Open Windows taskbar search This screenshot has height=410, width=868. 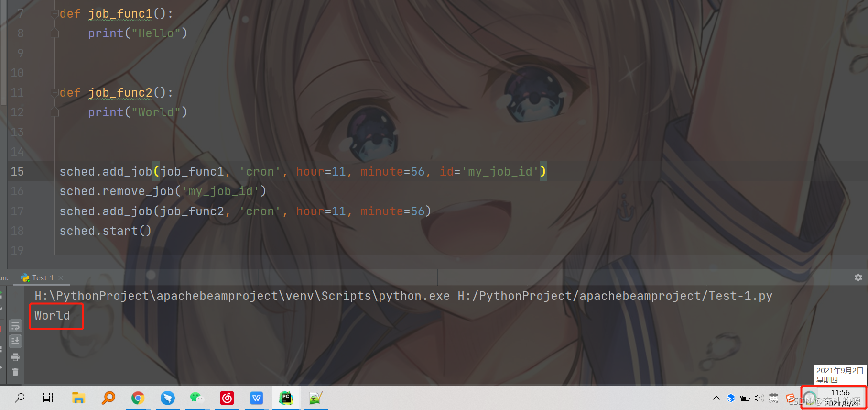coord(20,398)
